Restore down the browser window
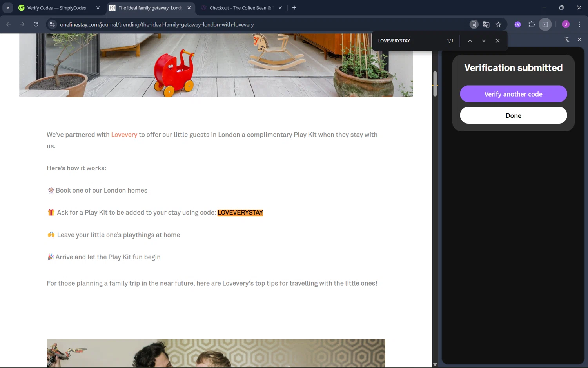The height and width of the screenshot is (368, 588). 561,7
